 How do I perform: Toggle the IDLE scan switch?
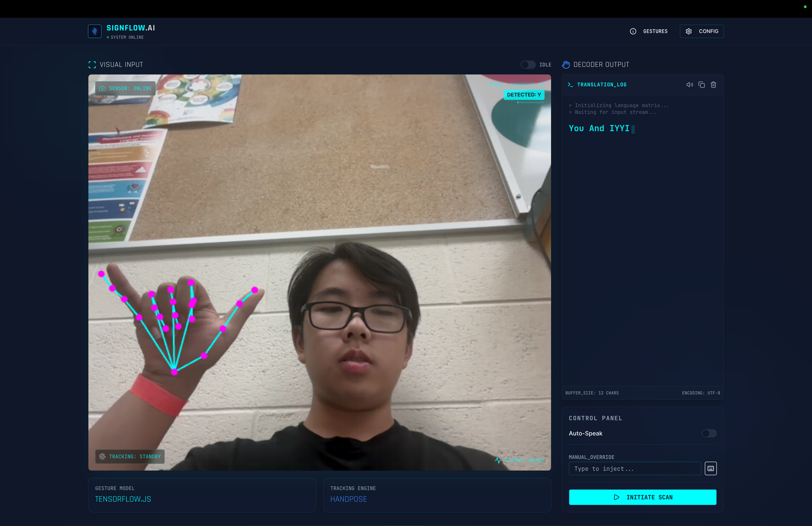[x=528, y=65]
